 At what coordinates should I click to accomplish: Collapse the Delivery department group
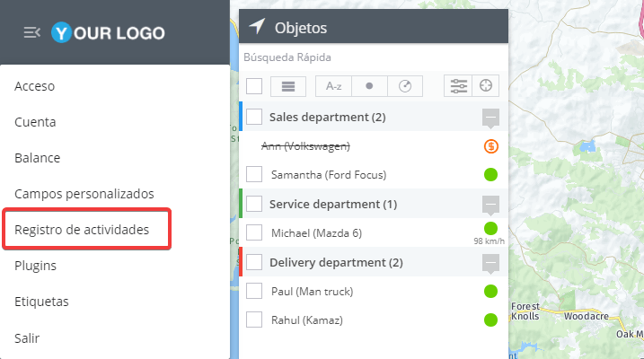490,263
